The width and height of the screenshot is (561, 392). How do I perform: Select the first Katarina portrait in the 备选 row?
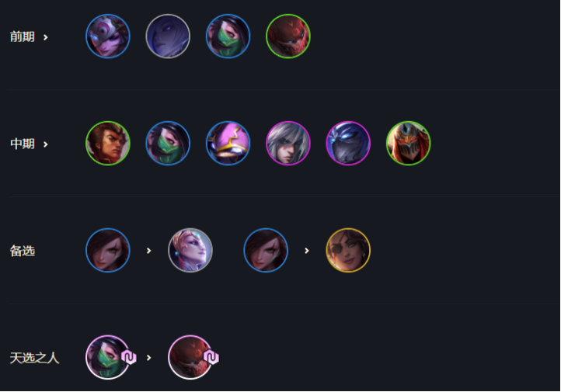click(x=108, y=250)
